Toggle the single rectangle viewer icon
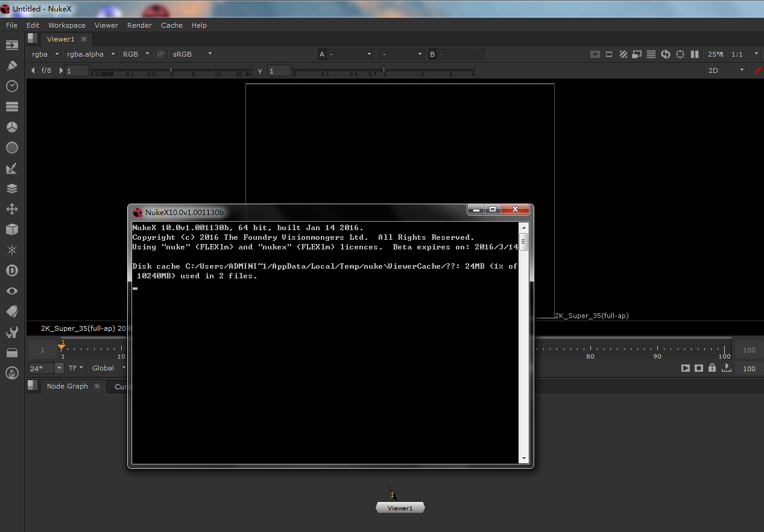The height and width of the screenshot is (532, 764). (x=609, y=54)
